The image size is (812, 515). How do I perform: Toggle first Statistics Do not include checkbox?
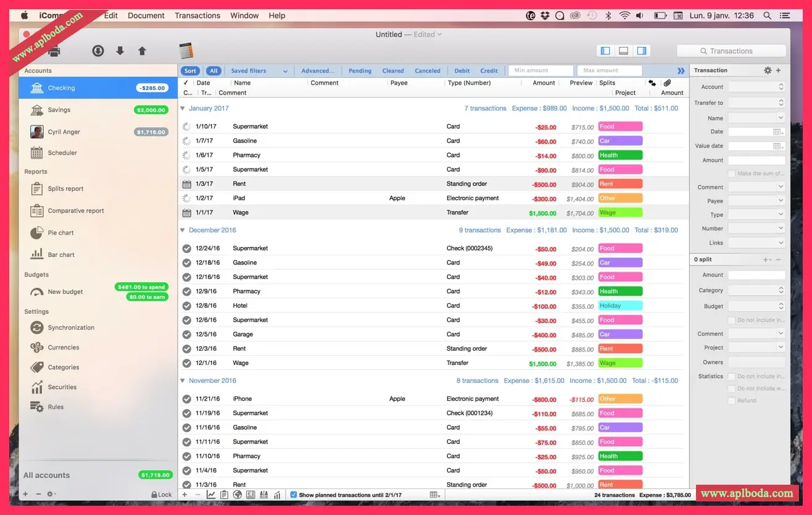tap(732, 376)
